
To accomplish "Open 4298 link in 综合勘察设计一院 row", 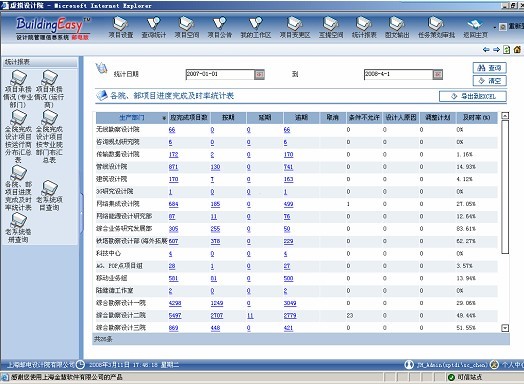I will [175, 303].
